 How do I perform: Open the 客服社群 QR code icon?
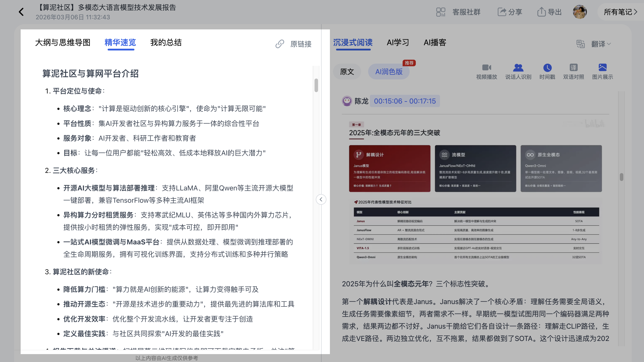click(441, 12)
